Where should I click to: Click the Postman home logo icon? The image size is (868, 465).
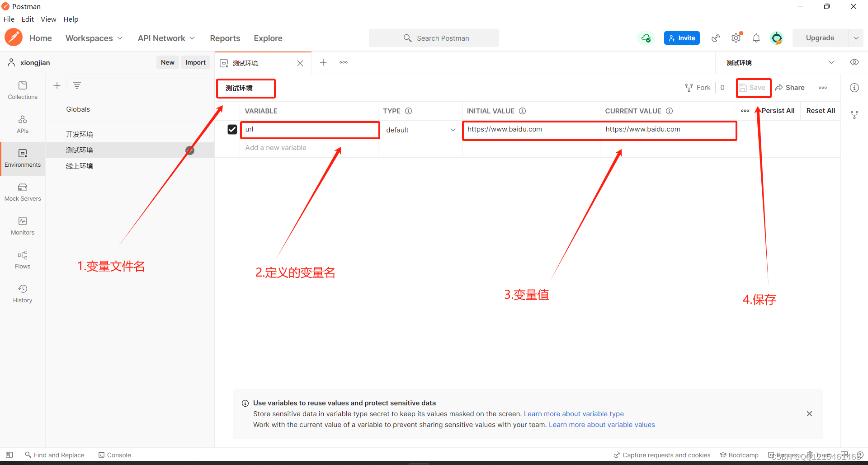14,38
